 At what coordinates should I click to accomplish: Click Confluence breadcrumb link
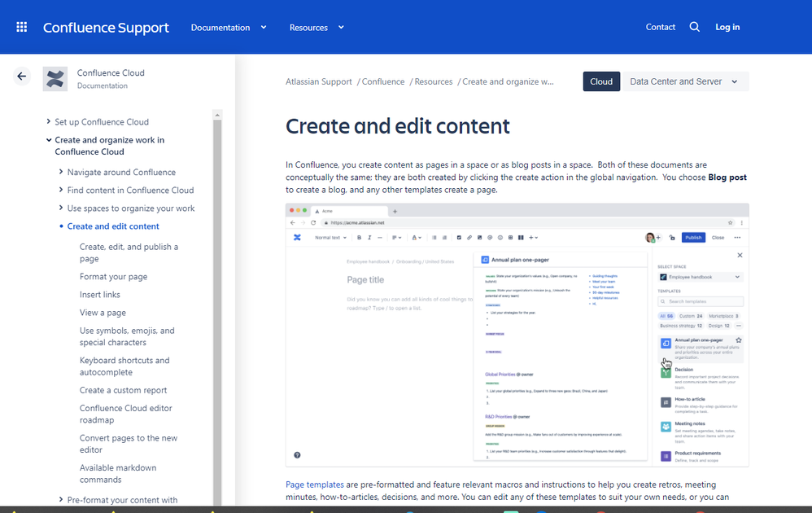point(383,82)
